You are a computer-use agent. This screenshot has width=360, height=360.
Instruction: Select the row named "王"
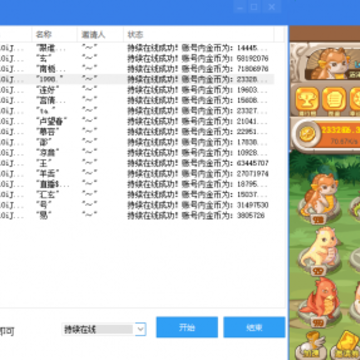click(x=137, y=163)
